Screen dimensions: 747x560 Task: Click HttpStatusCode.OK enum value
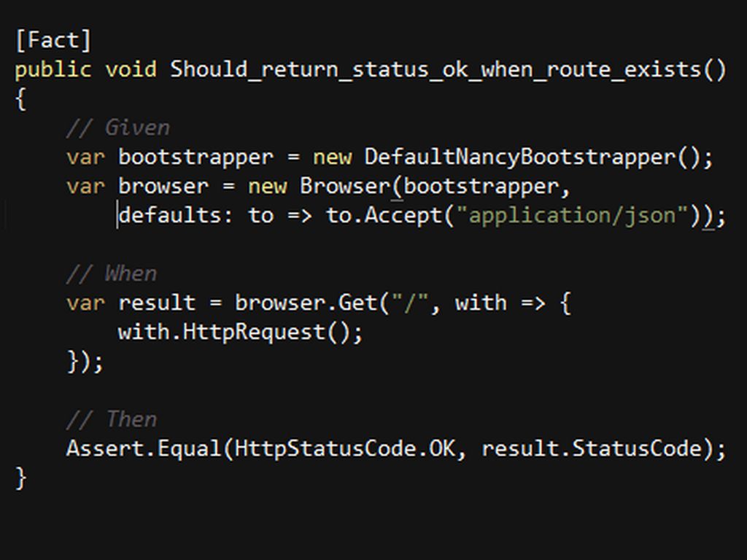[345, 448]
